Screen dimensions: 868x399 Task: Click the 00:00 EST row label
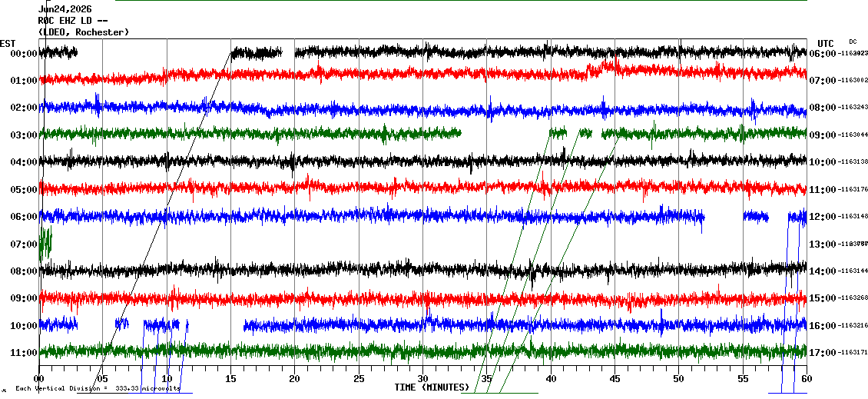pos(23,53)
